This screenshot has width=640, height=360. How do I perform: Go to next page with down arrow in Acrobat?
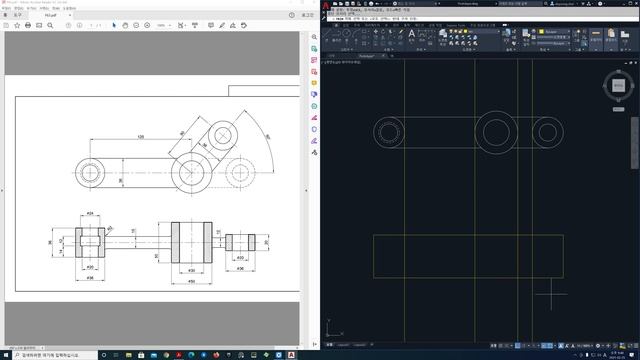click(x=79, y=25)
